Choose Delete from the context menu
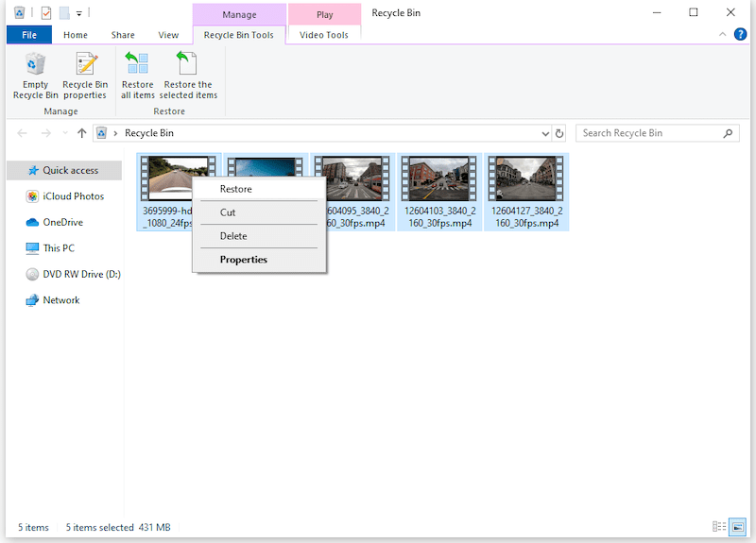This screenshot has width=756, height=543. coord(259,236)
